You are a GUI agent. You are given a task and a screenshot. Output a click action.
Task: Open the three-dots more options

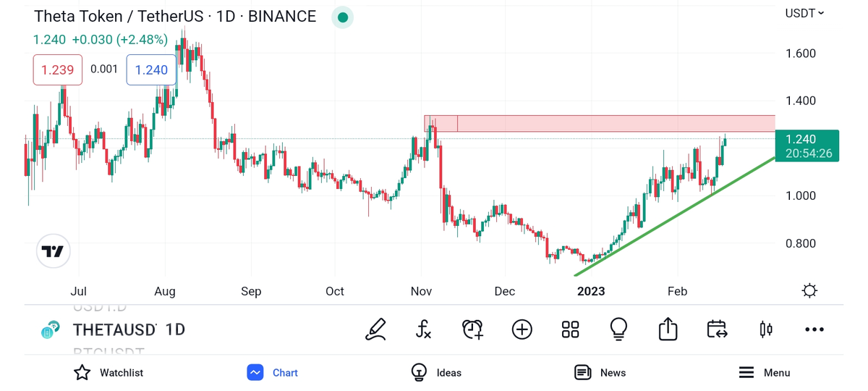tap(814, 329)
